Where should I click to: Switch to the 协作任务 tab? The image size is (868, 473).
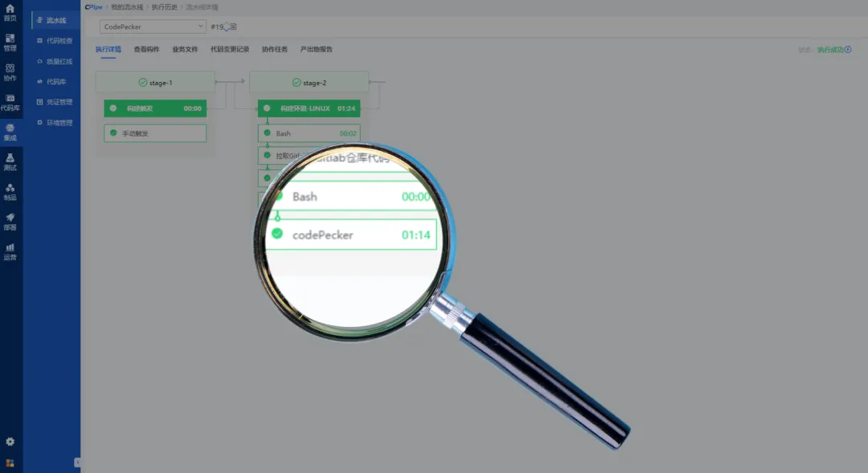click(x=275, y=49)
